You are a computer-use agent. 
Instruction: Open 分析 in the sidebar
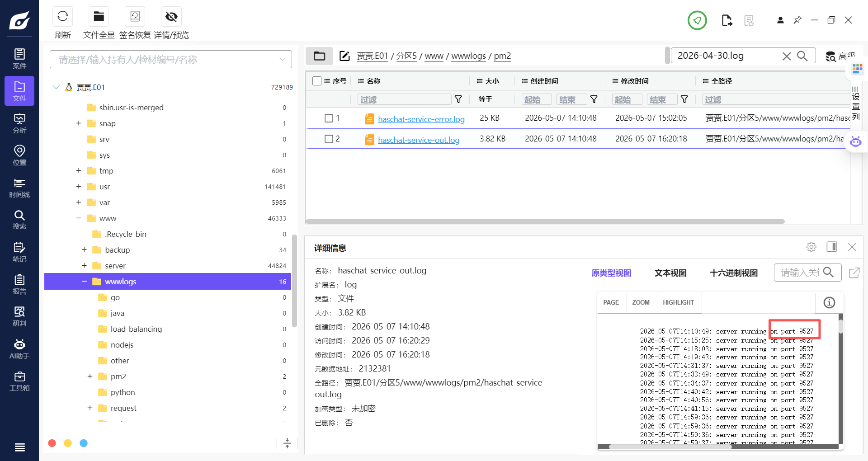19,123
